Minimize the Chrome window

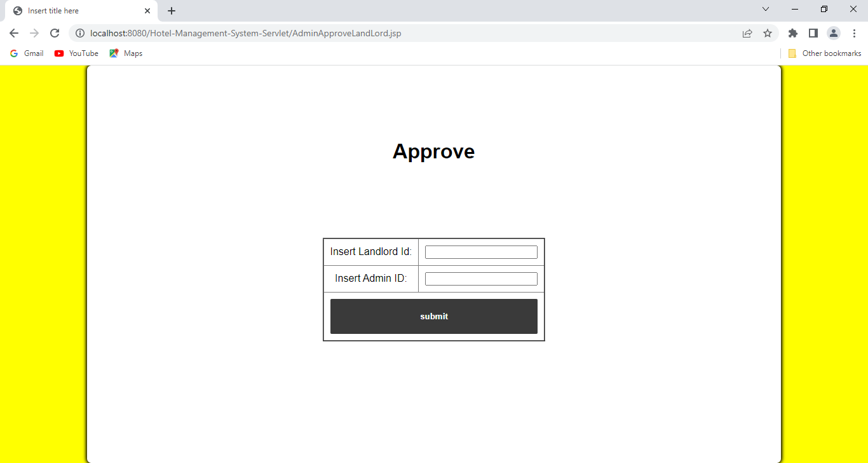795,9
